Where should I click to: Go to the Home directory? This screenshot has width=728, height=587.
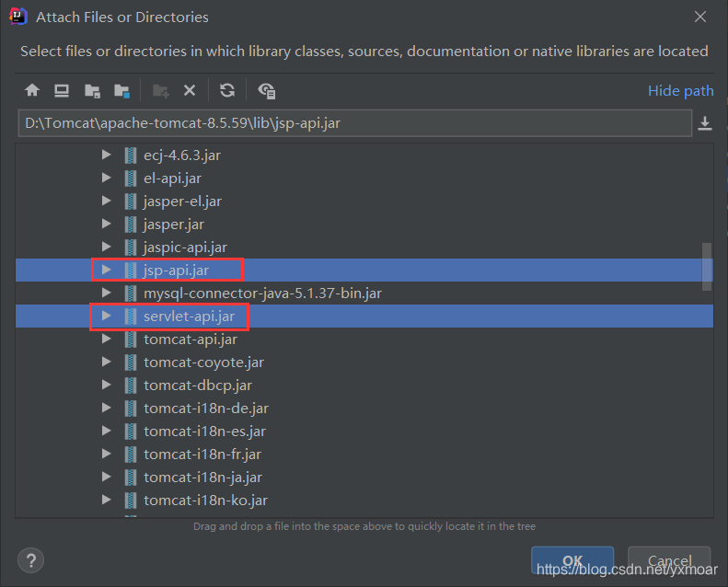tap(32, 90)
